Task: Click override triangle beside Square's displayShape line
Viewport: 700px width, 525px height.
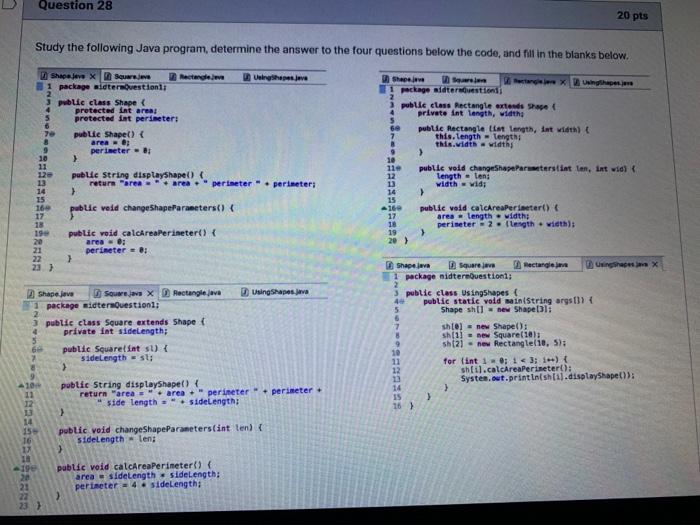Action: click(x=21, y=385)
